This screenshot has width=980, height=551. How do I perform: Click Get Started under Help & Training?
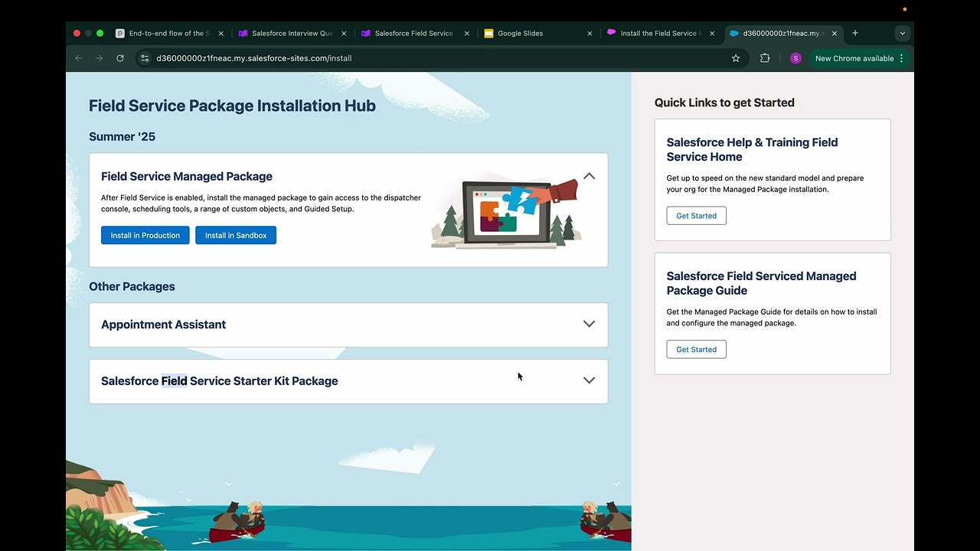[696, 216]
